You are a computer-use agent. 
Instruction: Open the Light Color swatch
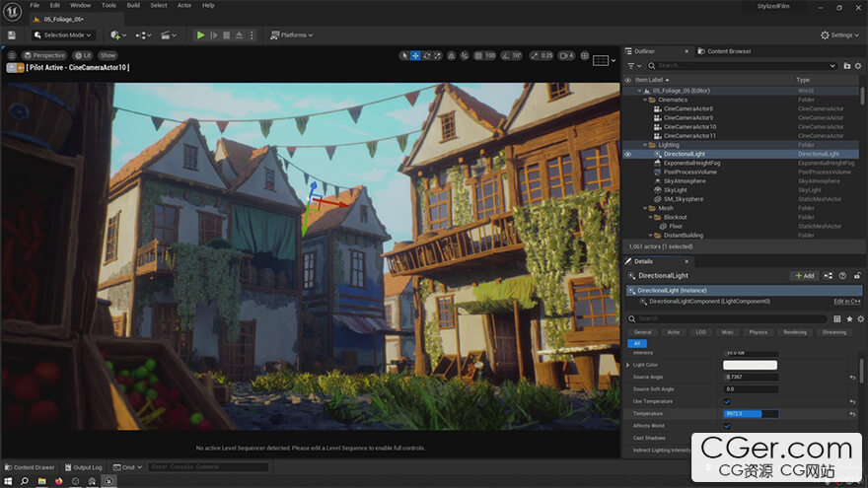coord(750,365)
